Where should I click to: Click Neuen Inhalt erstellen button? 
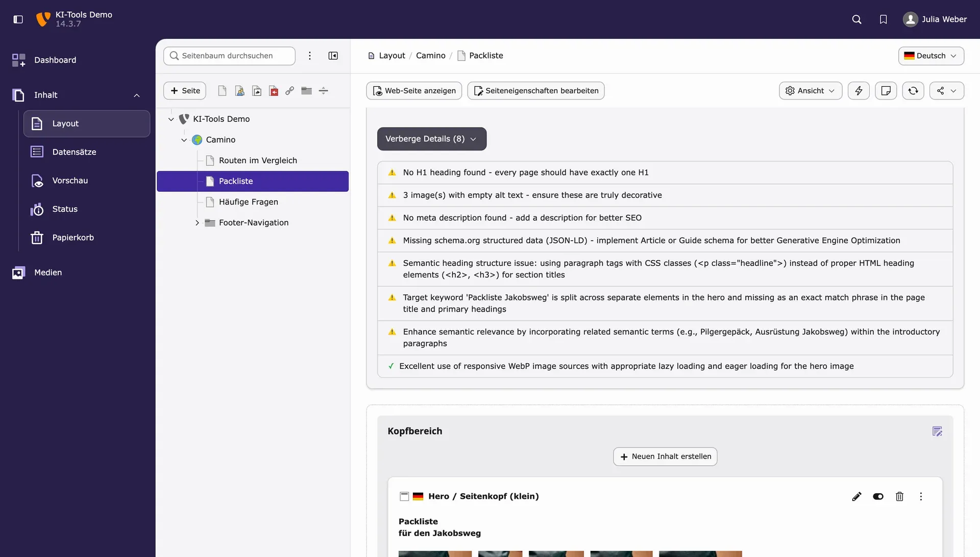[665, 457]
